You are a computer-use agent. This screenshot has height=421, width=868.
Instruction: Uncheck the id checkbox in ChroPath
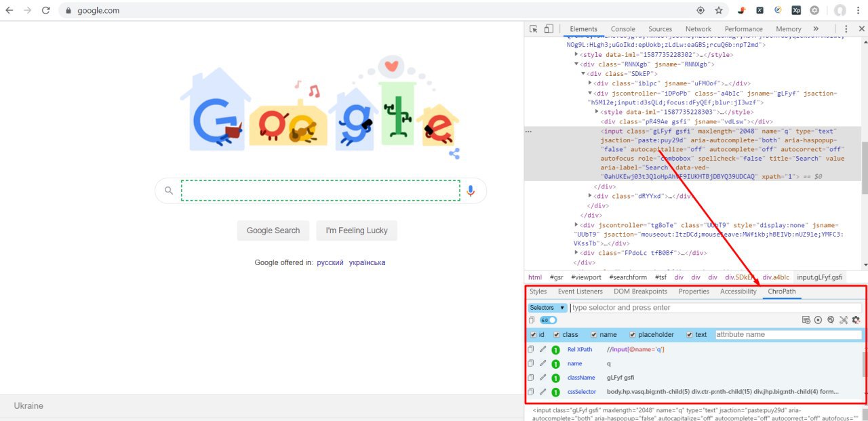point(533,335)
